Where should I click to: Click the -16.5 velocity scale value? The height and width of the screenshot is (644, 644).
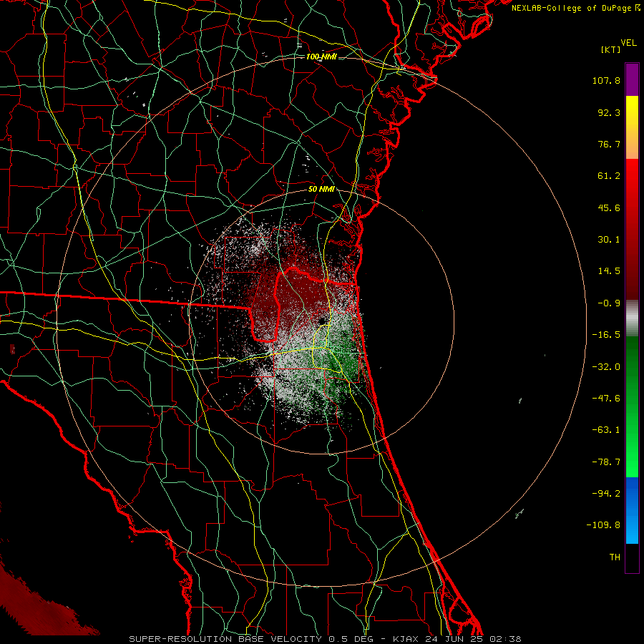(606, 335)
